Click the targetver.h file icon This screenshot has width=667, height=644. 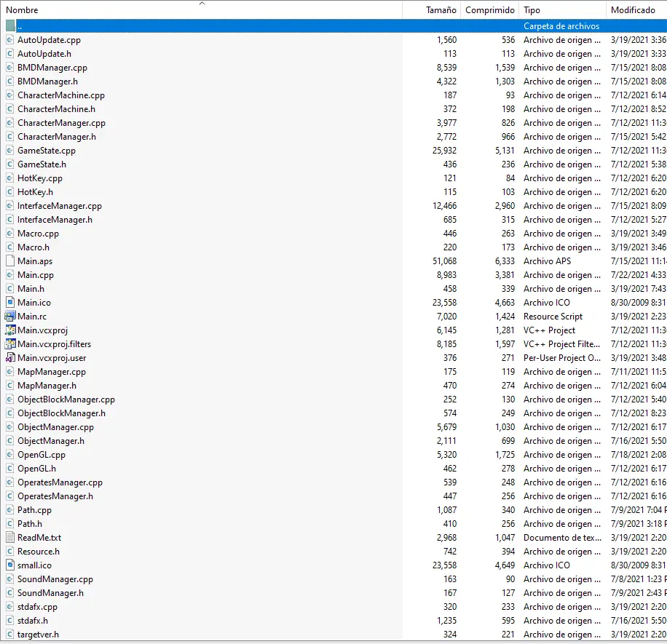pos(10,635)
